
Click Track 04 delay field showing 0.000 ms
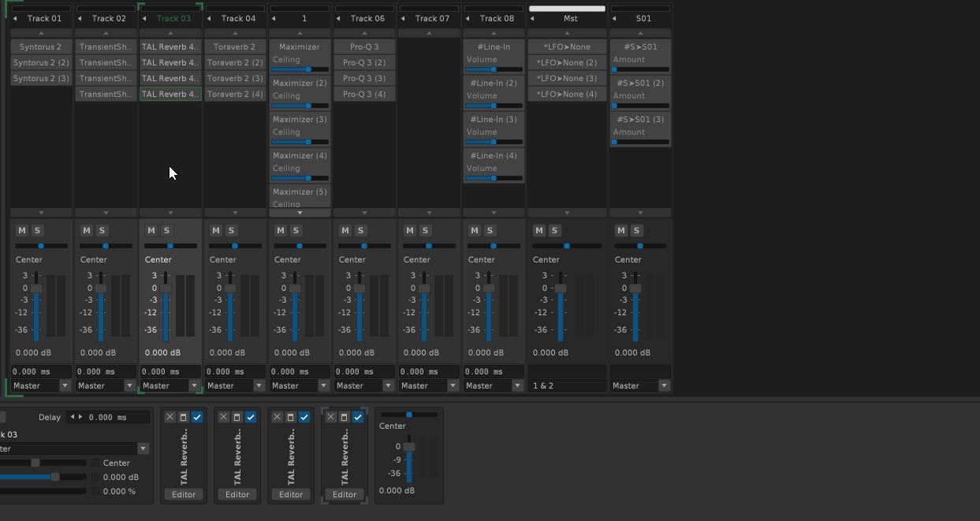click(235, 371)
